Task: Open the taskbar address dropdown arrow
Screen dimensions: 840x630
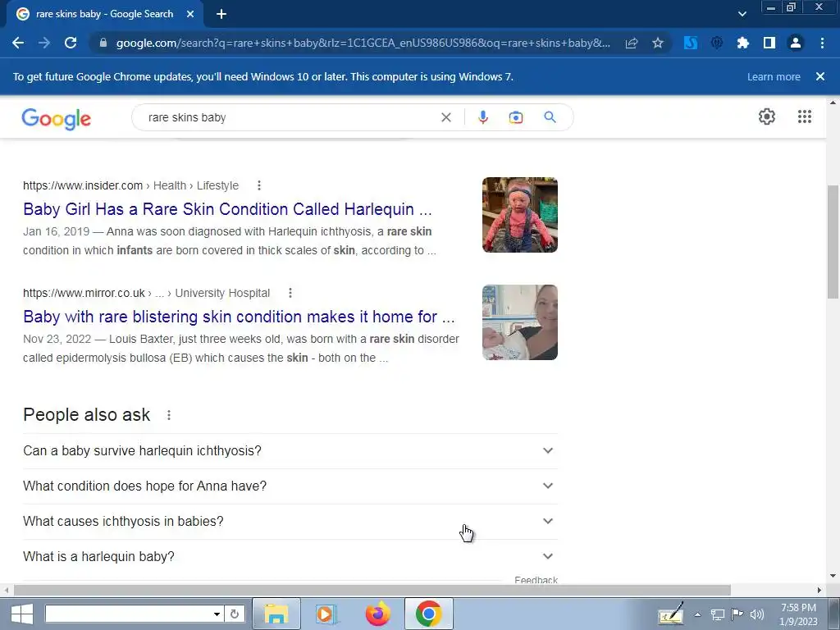Action: click(x=217, y=614)
